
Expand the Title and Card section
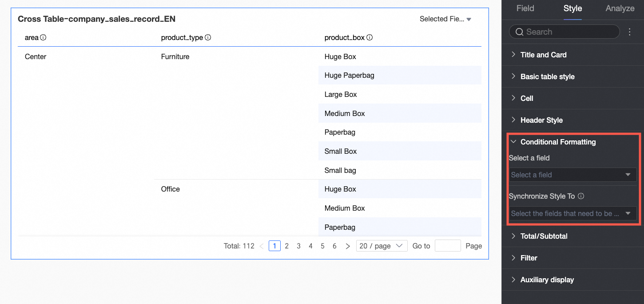[x=543, y=55]
